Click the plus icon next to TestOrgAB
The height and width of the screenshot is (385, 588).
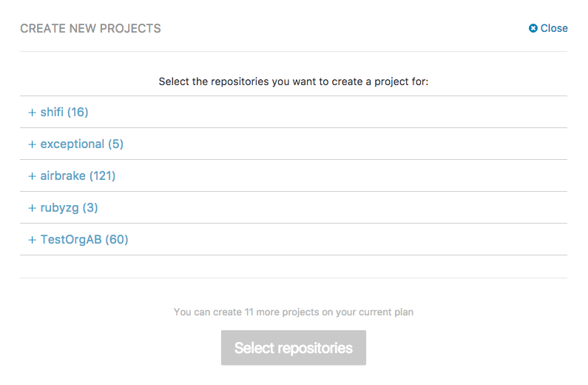(33, 240)
